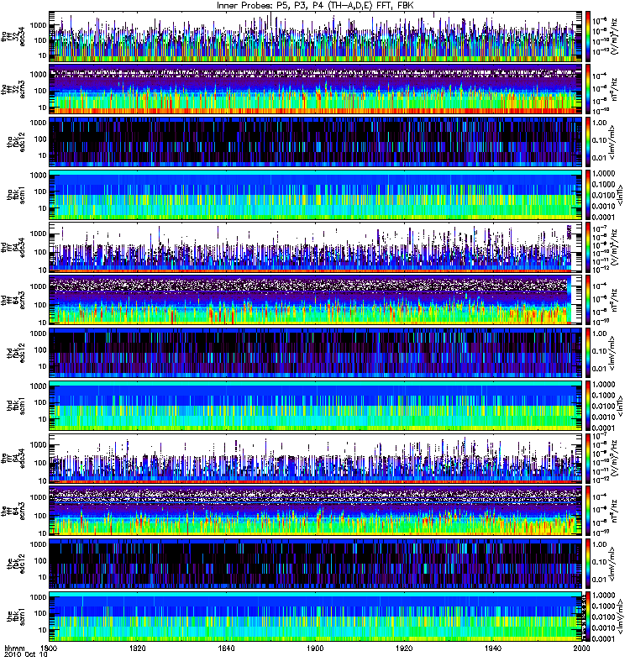The image size is (630, 672).
Task: Click the 1800 time axis label
Action: coord(50,648)
